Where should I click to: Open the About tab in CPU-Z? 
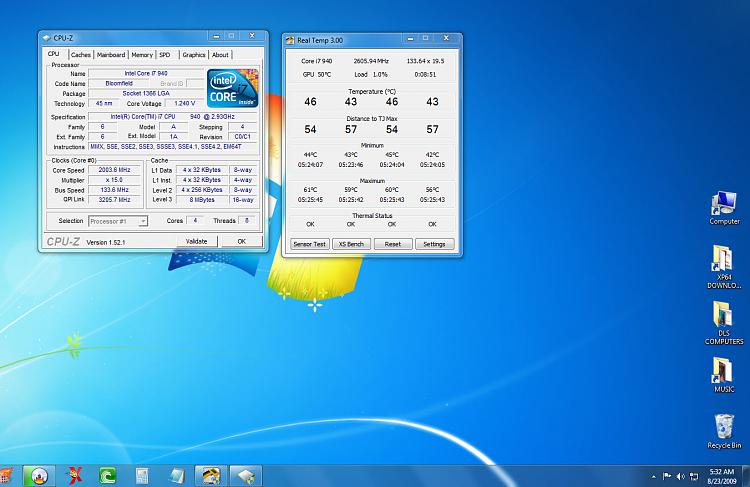[x=220, y=55]
